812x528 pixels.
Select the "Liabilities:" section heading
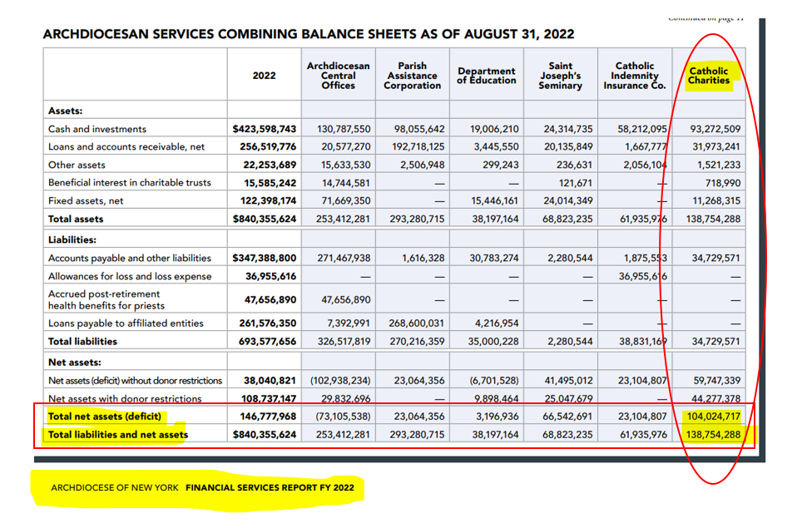tap(72, 239)
